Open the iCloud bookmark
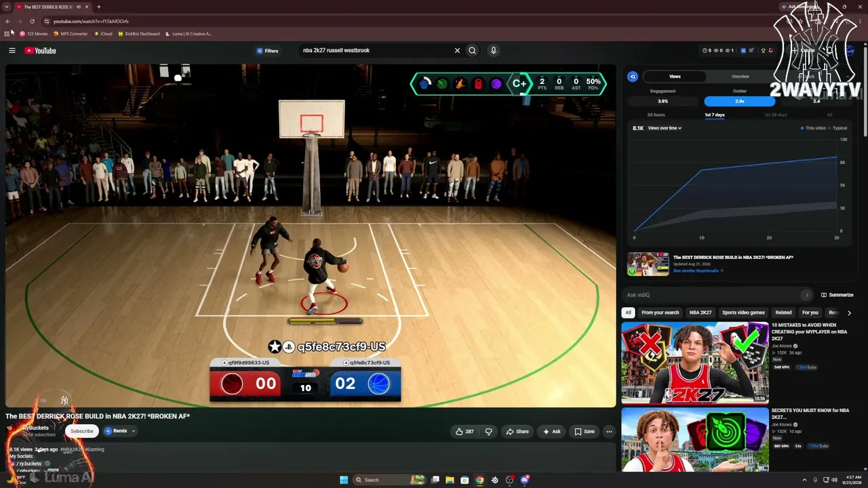Viewport: 868px width, 488px height. 103,34
